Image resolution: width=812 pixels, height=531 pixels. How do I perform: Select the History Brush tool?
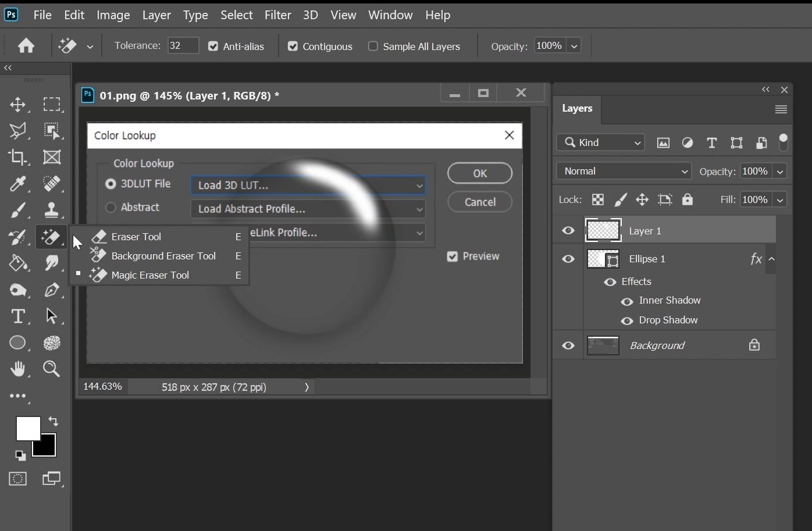pos(17,237)
